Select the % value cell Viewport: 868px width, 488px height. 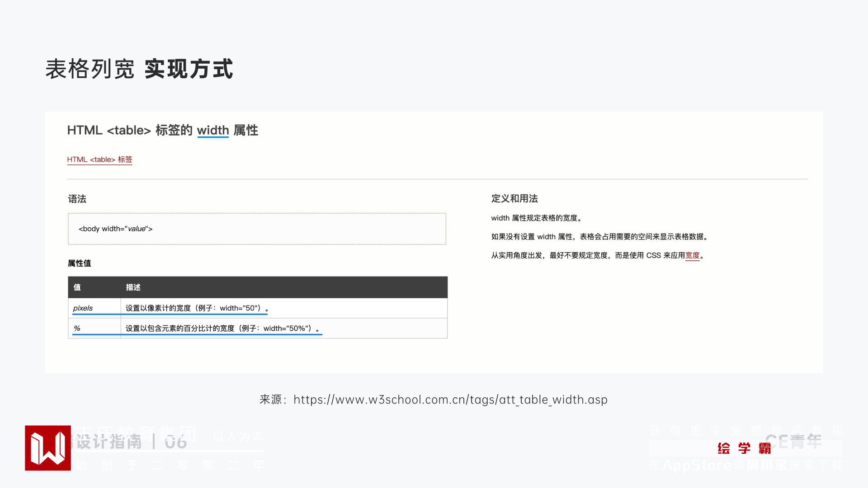point(77,328)
